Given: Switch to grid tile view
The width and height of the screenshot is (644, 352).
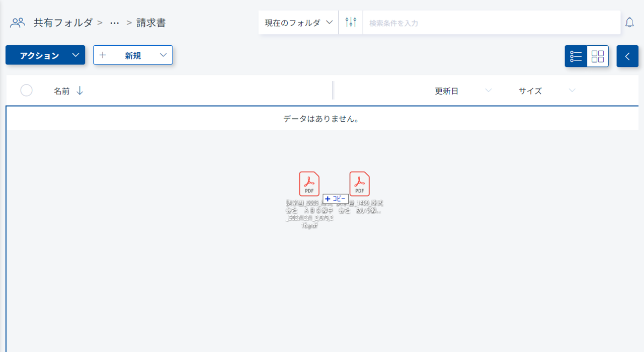Looking at the screenshot, I should [x=598, y=56].
